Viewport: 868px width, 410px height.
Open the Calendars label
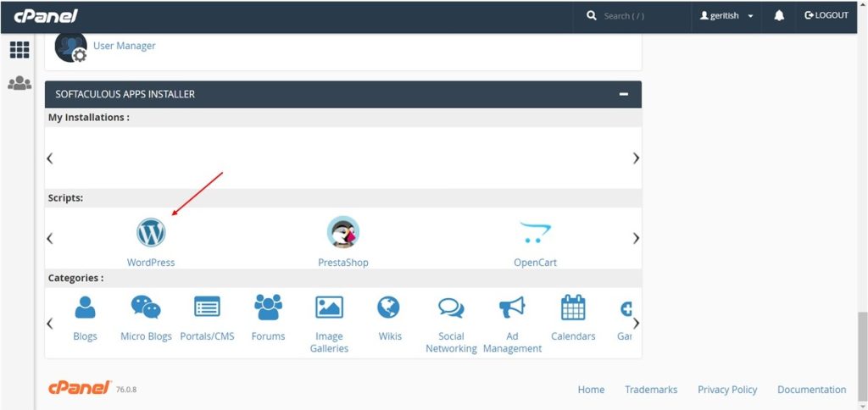pos(574,335)
